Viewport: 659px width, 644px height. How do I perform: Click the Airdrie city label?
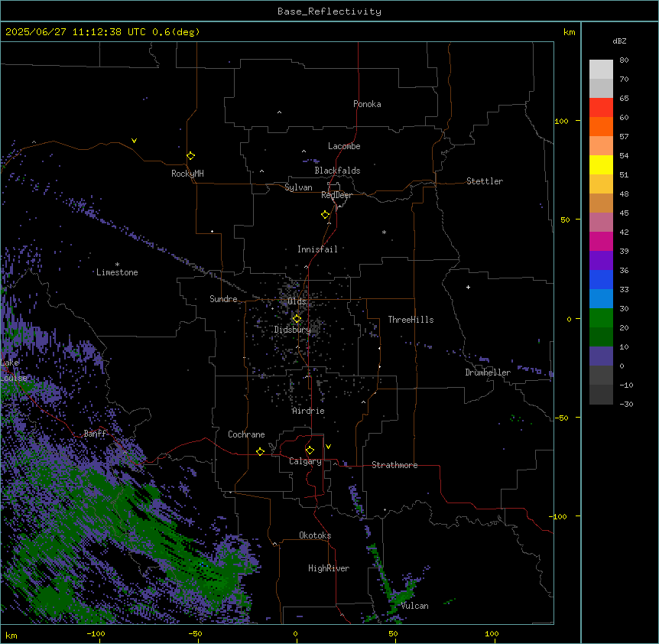[308, 411]
